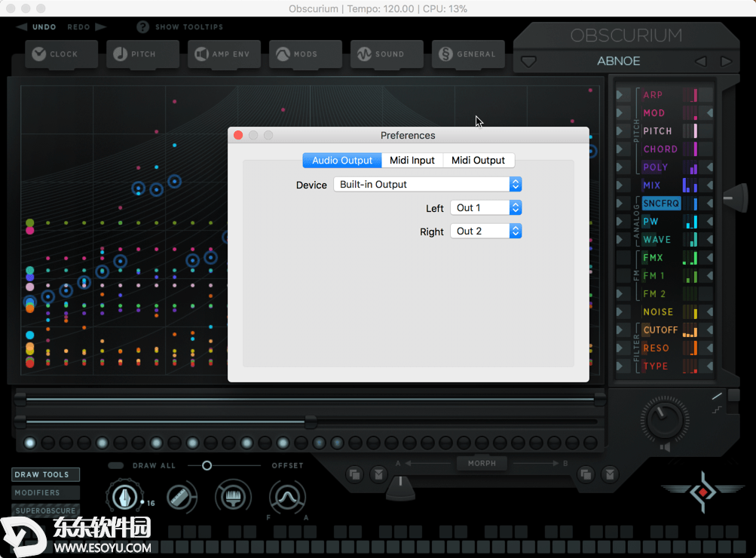Open the Right channel output dropdown
756x558 pixels.
[x=486, y=231]
